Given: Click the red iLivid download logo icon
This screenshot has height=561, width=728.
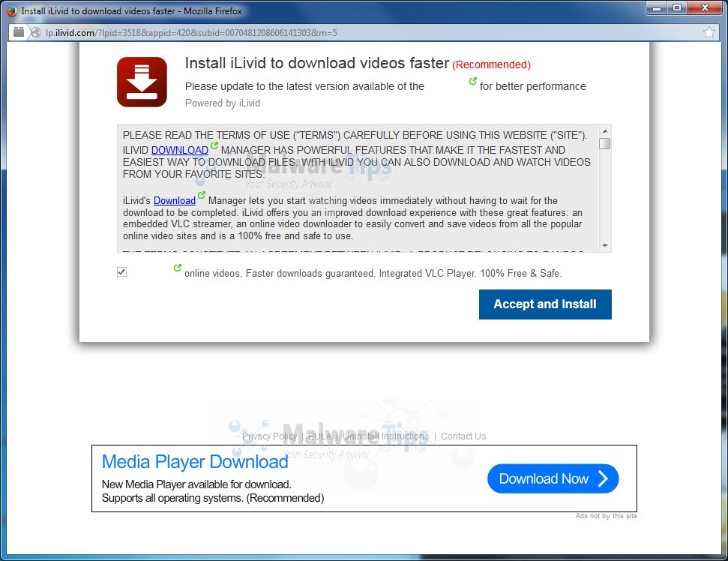Looking at the screenshot, I should pyautogui.click(x=142, y=82).
